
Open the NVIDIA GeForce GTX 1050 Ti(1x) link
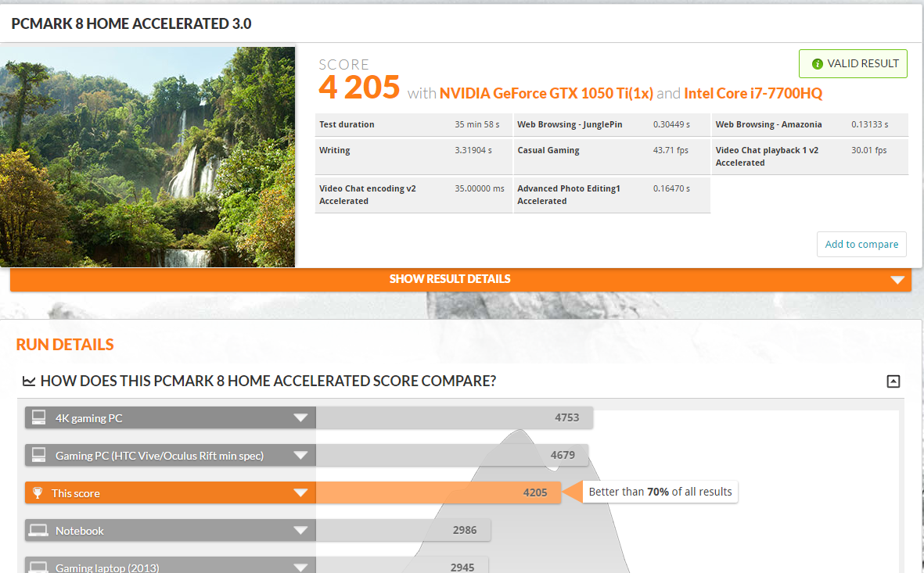point(546,94)
